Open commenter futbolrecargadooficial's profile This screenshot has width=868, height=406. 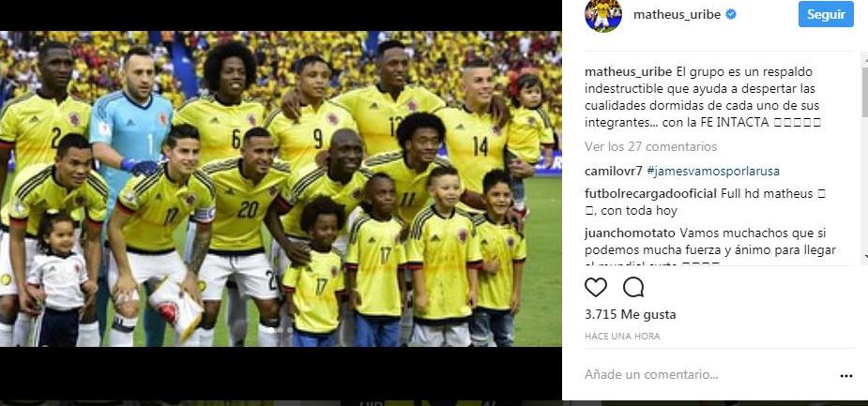tap(651, 194)
